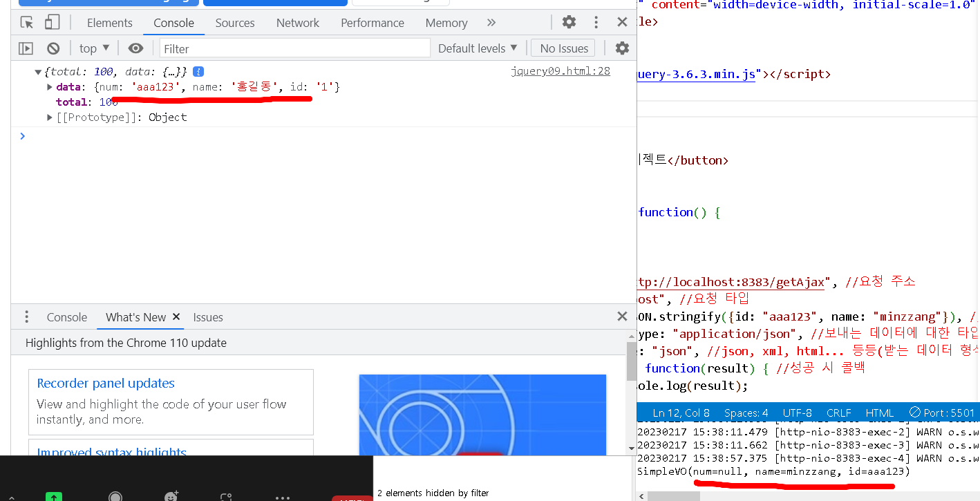Click the Highlights from the Chrome 110 update text
Viewport: 980px width, 501px height.
coord(126,343)
